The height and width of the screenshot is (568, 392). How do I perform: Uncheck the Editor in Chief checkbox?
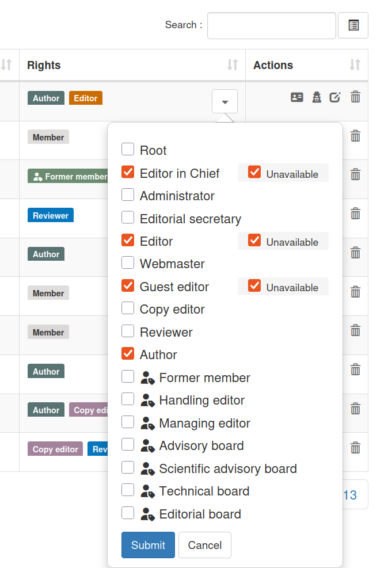127,172
